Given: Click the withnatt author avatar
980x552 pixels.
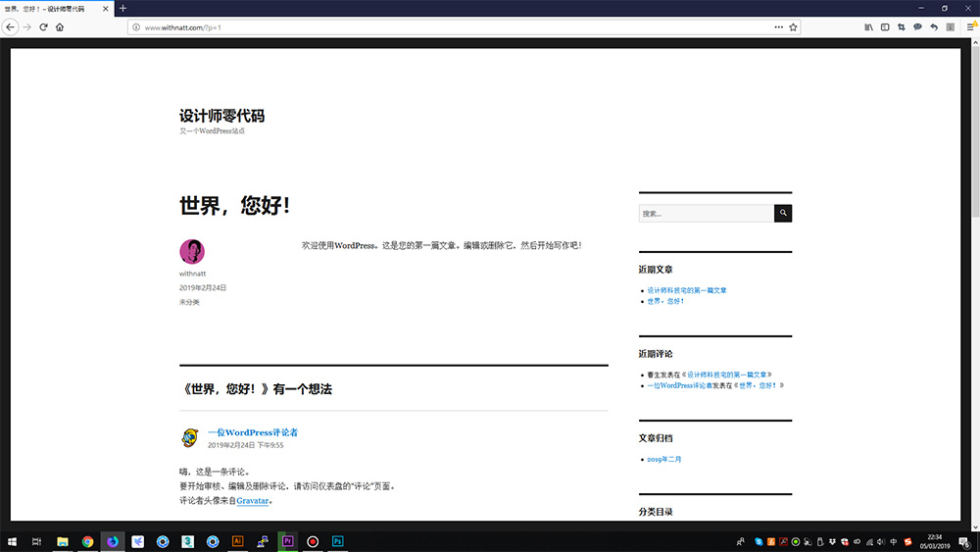Looking at the screenshot, I should click(192, 251).
